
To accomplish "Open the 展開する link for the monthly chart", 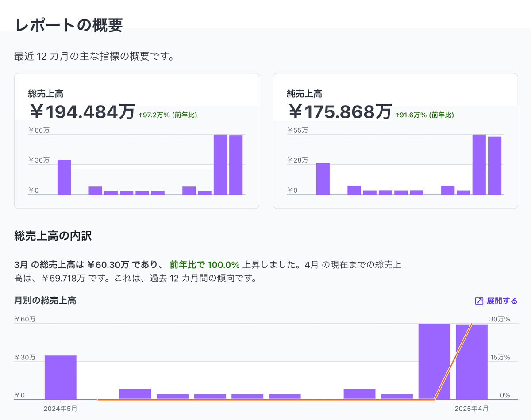I will pyautogui.click(x=496, y=301).
